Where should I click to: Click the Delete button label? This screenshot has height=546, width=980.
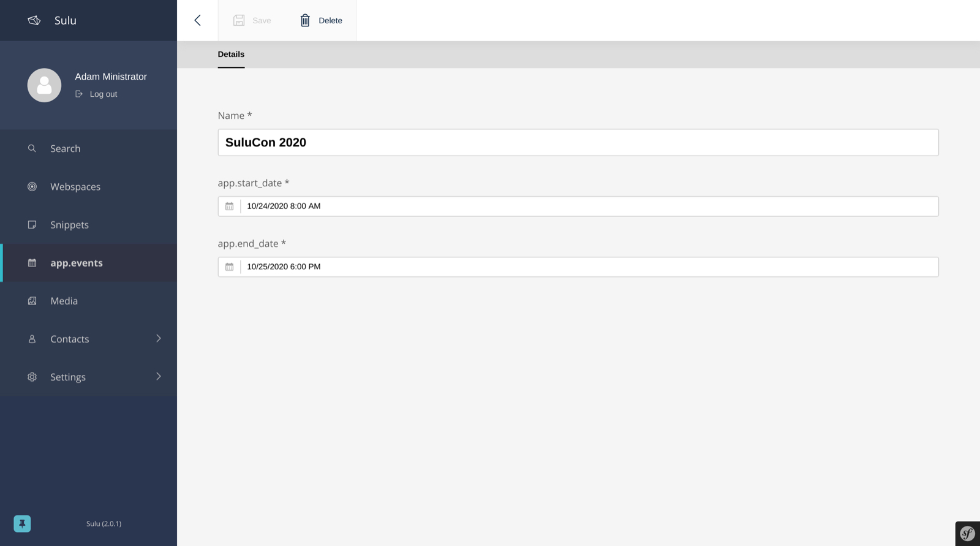tap(330, 20)
